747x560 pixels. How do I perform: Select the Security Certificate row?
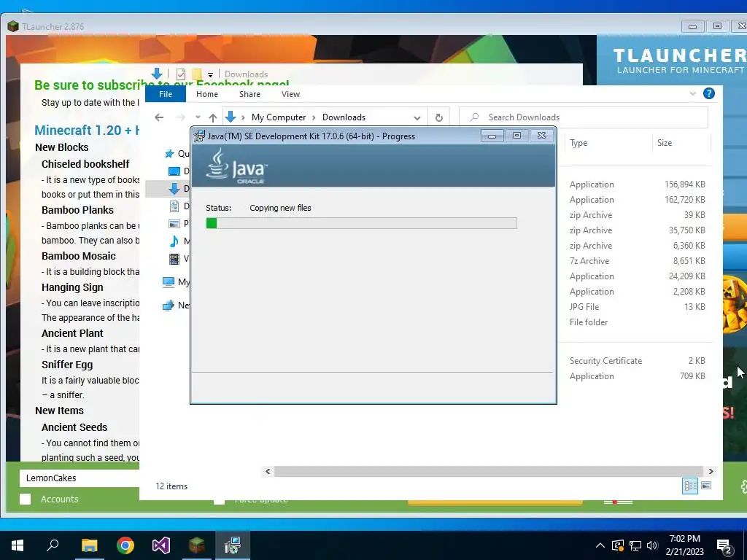636,361
